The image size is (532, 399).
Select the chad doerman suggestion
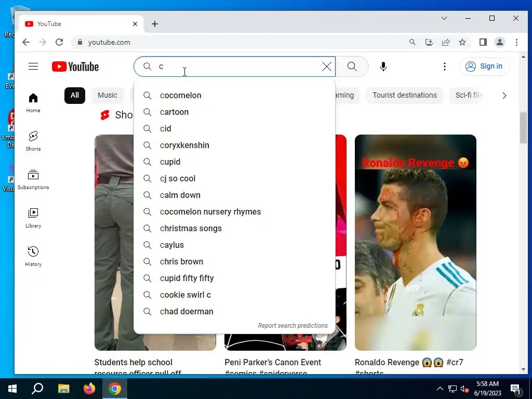coord(234,312)
